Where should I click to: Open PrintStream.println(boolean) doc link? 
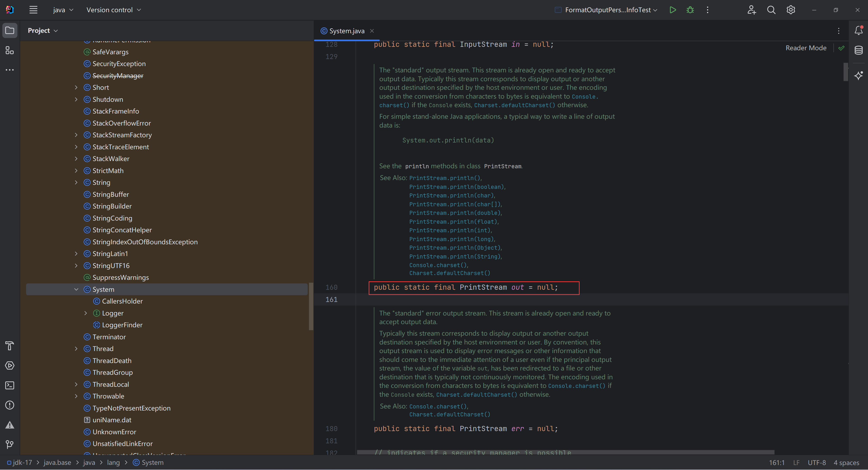457,187
